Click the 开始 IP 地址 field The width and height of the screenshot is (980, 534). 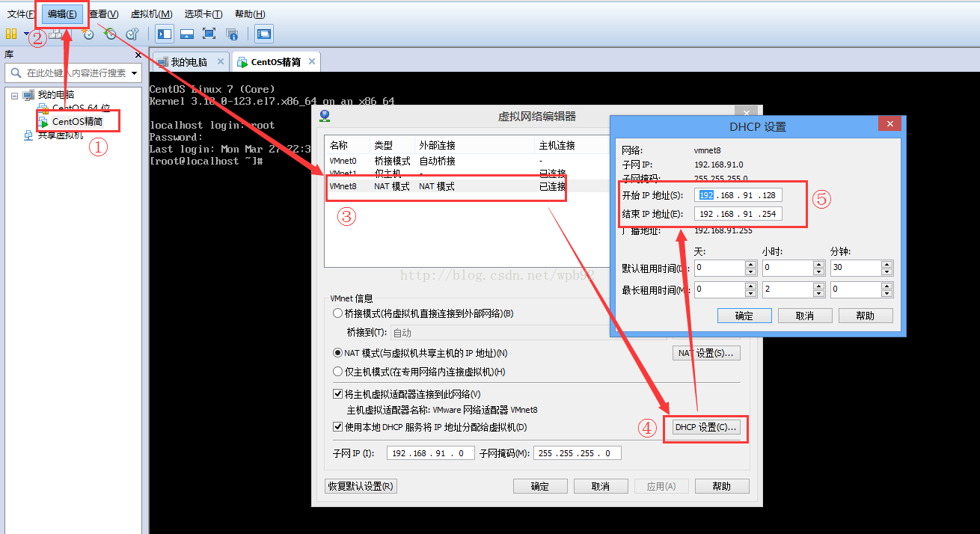tap(738, 195)
